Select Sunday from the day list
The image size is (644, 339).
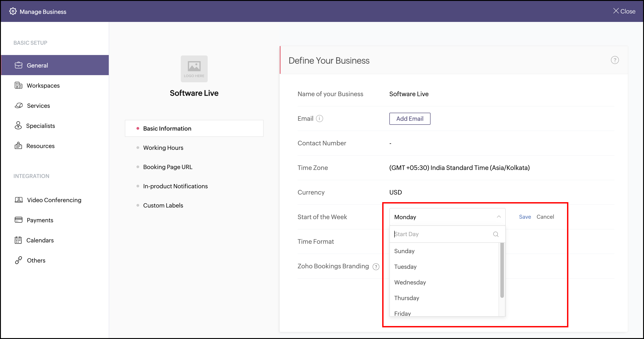tap(404, 251)
